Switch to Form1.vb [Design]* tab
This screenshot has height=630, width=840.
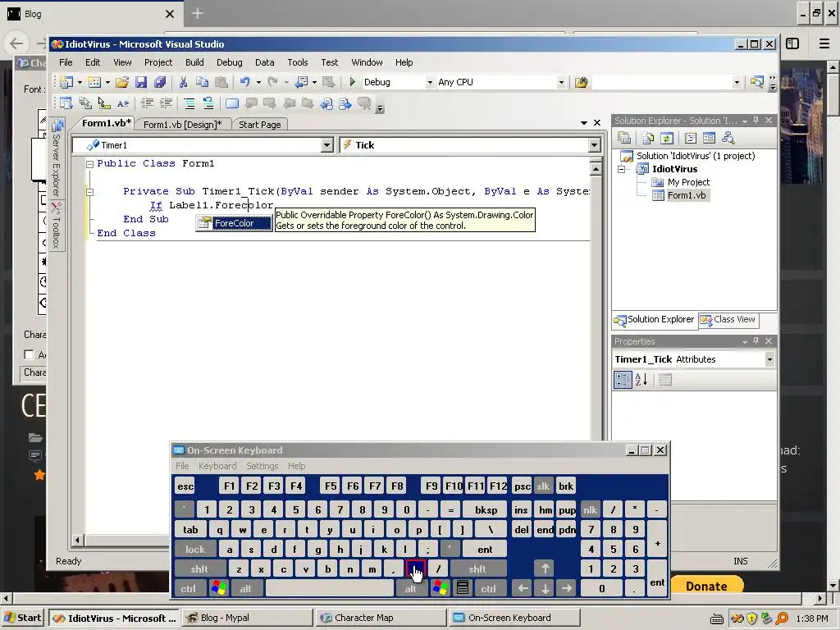click(183, 125)
